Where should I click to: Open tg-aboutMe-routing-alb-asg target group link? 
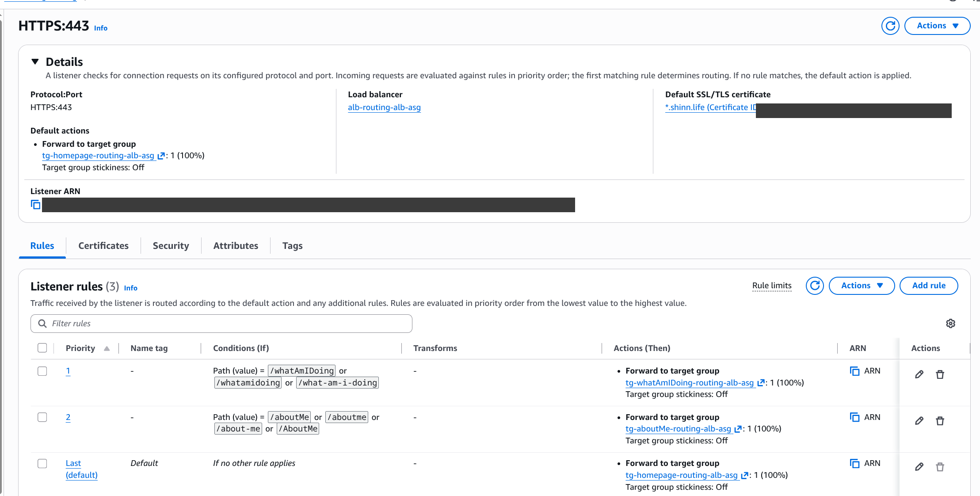click(678, 429)
